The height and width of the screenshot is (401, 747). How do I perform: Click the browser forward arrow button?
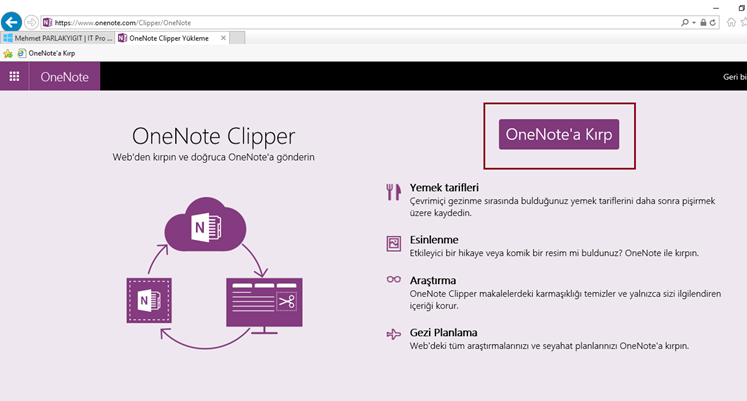click(33, 21)
